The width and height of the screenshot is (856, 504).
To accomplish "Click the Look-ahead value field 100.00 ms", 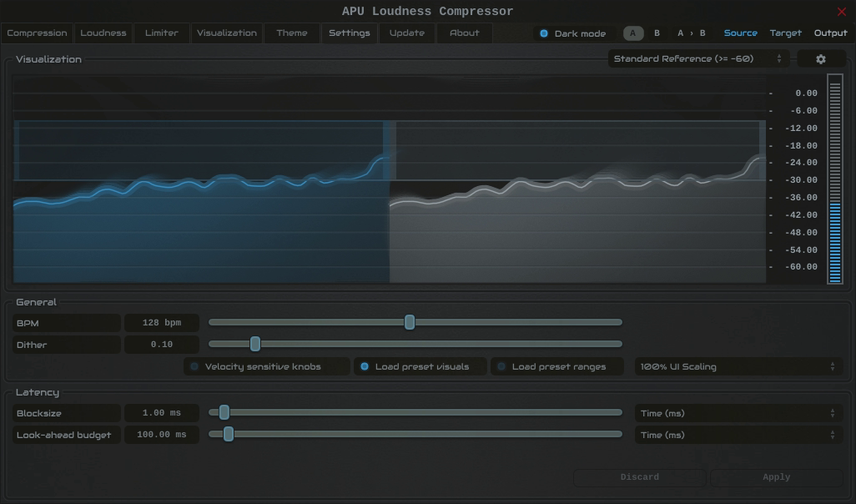I will pyautogui.click(x=162, y=435).
